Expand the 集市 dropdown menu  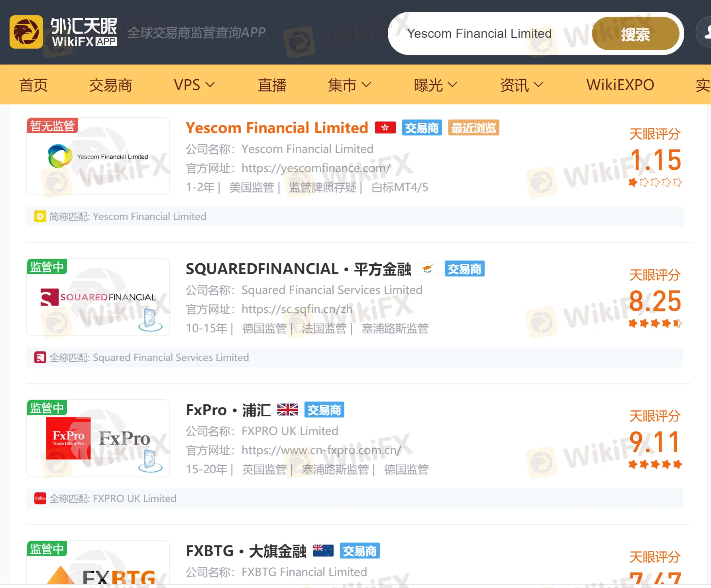tap(349, 85)
